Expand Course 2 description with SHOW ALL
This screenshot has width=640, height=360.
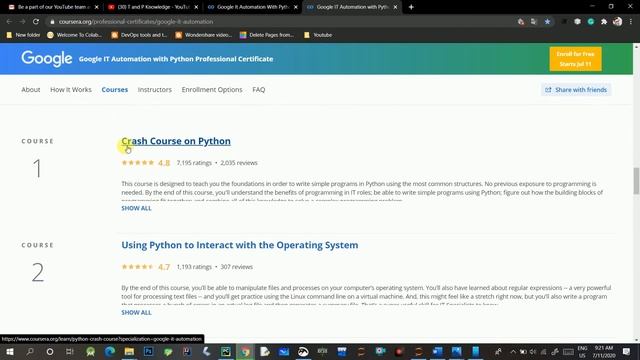point(136,313)
